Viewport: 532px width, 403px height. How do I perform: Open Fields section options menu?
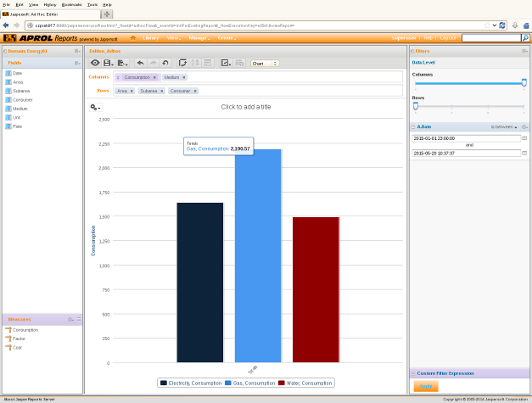click(77, 63)
